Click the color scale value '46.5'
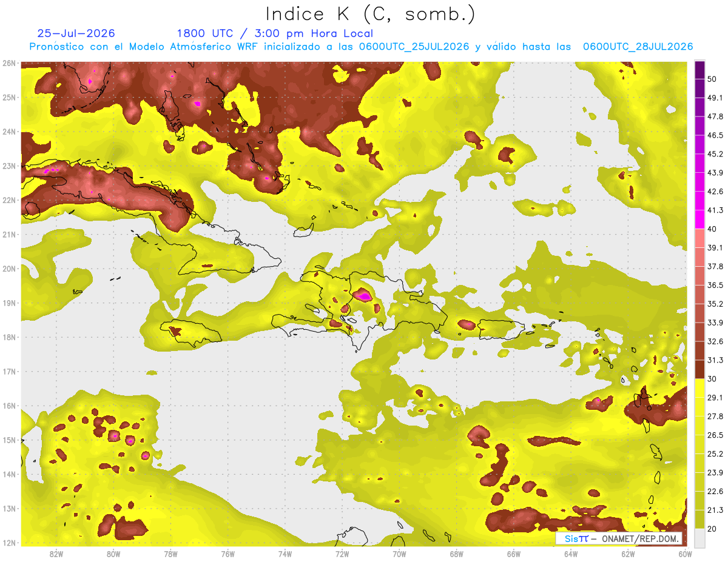Viewport: 728px width, 562px height. click(715, 135)
